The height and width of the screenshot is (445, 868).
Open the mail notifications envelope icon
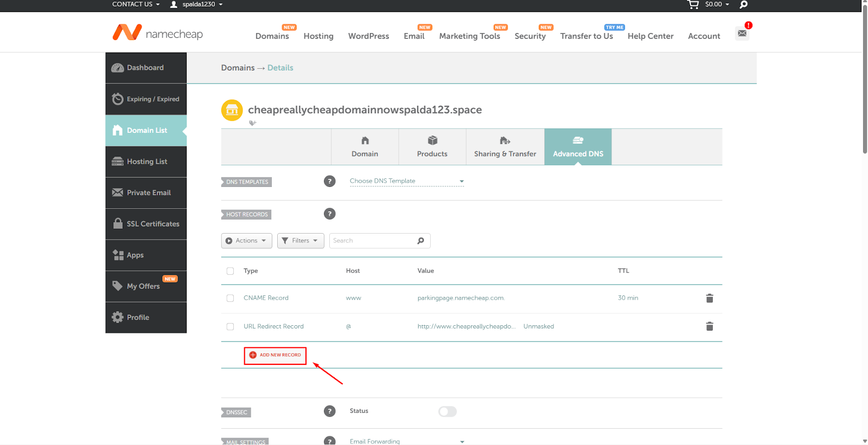click(x=742, y=34)
